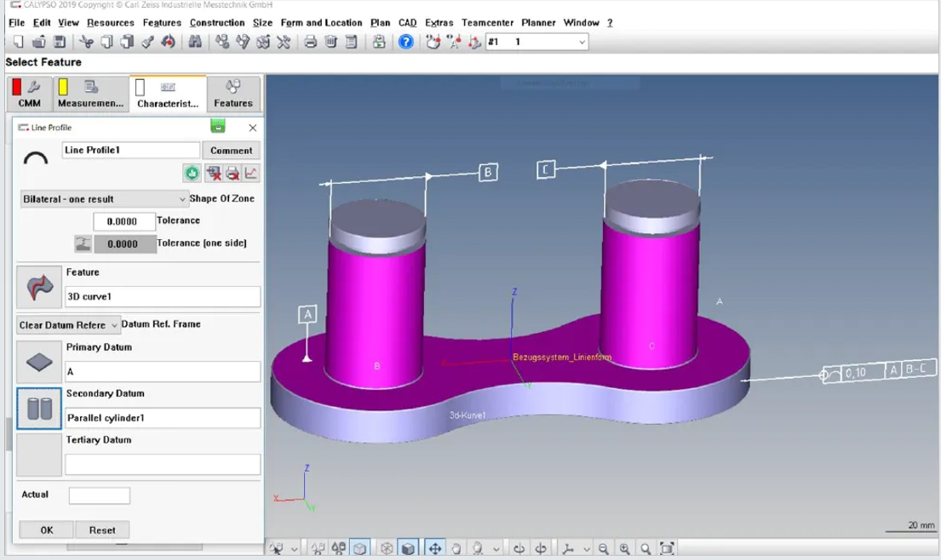This screenshot has height=560, width=941.
Task: Click the hand grab tool in view toolbar
Action: tap(456, 548)
